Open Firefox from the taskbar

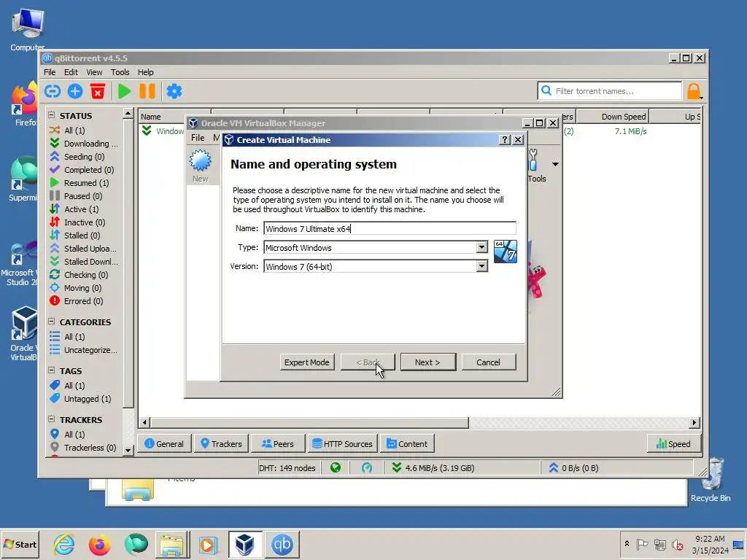[99, 544]
